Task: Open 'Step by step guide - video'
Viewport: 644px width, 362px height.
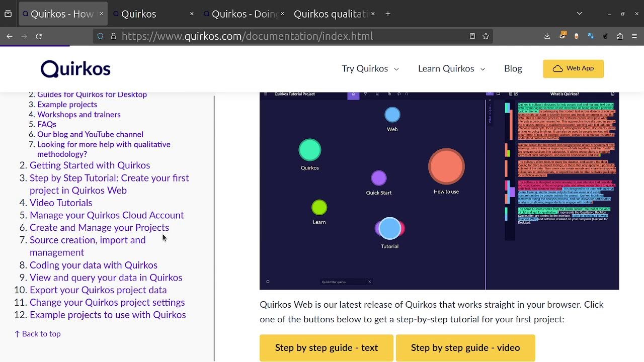Action: 465,348
